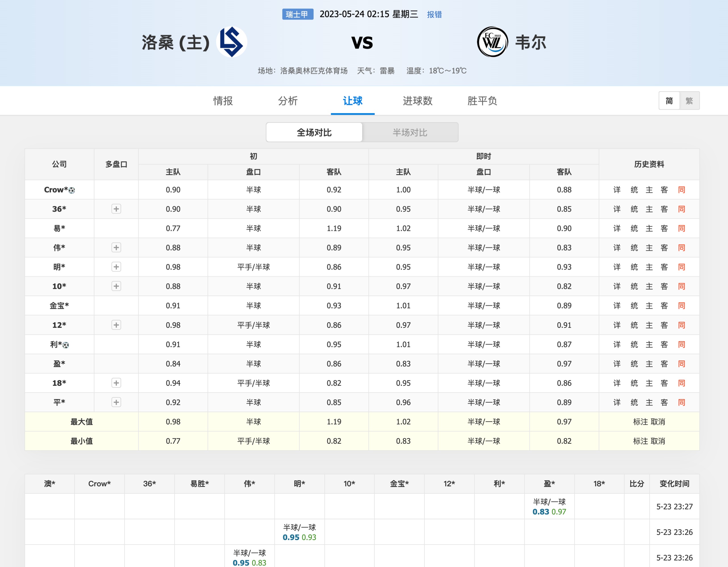Expand multi-handicap plus for 36* row
This screenshot has width=728, height=567.
(116, 209)
